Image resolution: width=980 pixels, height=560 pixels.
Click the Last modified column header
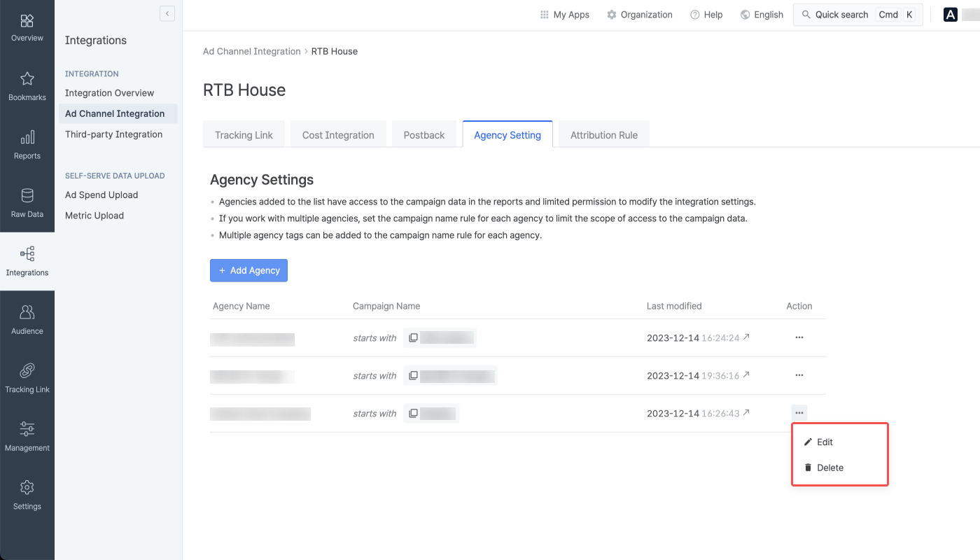pos(674,306)
